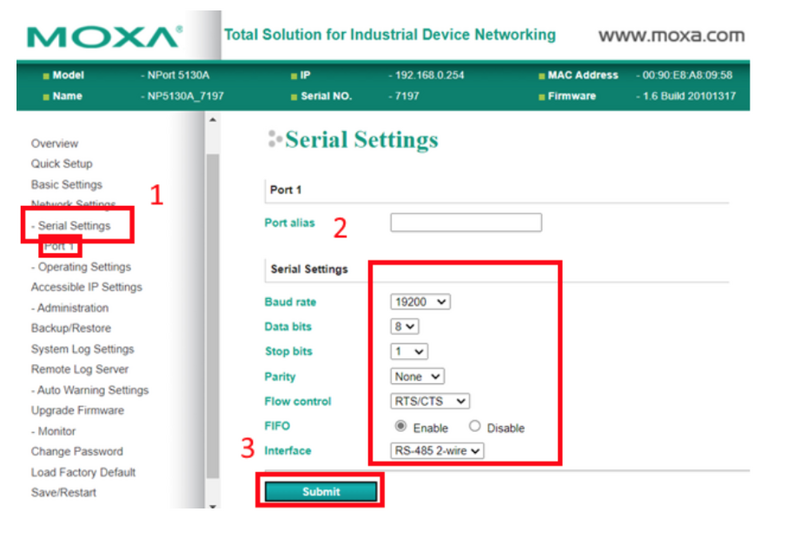Open System Log Settings
Viewport: 800px width, 545px height.
click(82, 349)
